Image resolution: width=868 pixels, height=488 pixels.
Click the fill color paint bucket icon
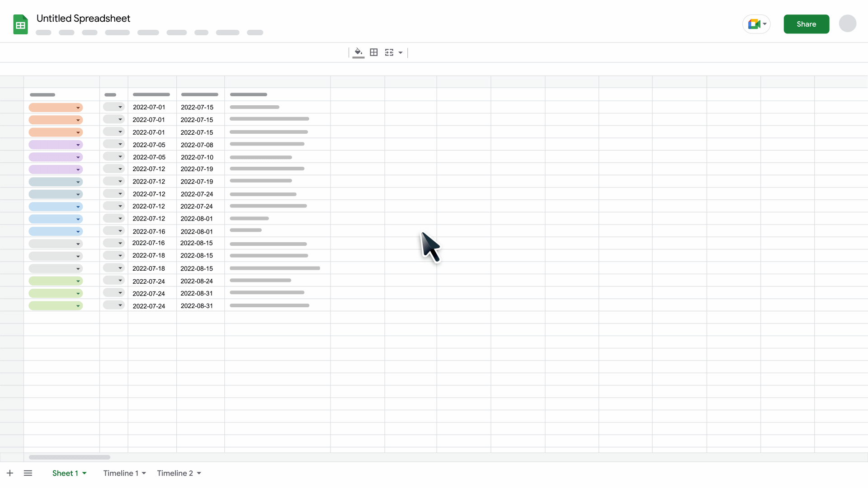[x=358, y=52]
